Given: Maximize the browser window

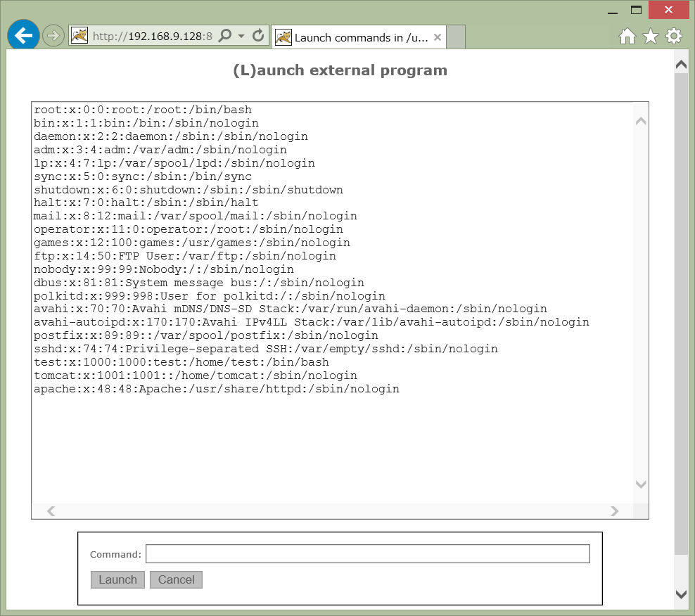Looking at the screenshot, I should pyautogui.click(x=636, y=10).
